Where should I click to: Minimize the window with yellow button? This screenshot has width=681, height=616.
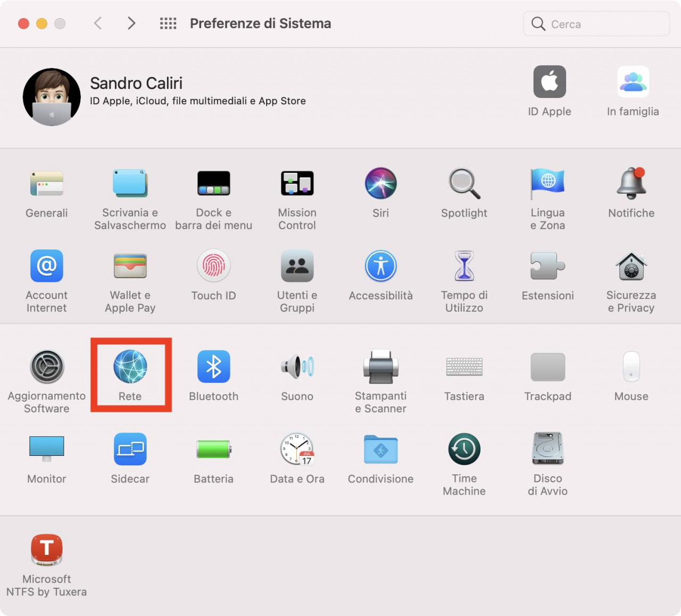tap(41, 23)
